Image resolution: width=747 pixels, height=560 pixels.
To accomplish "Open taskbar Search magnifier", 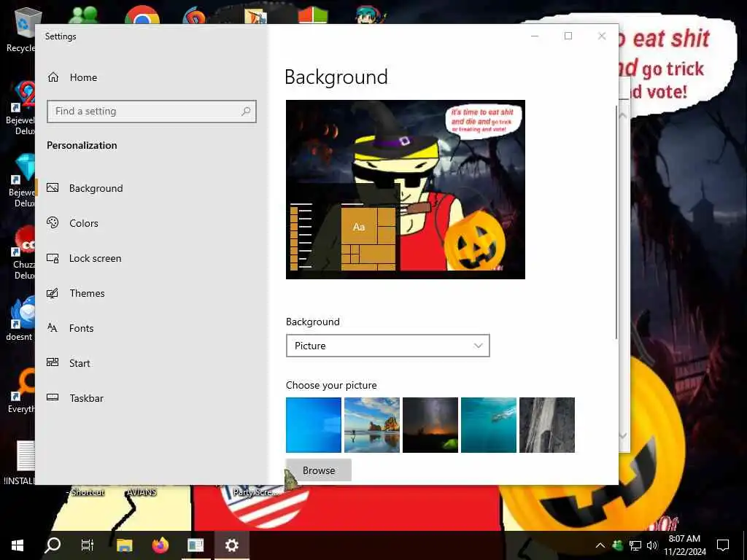I will 53,545.
